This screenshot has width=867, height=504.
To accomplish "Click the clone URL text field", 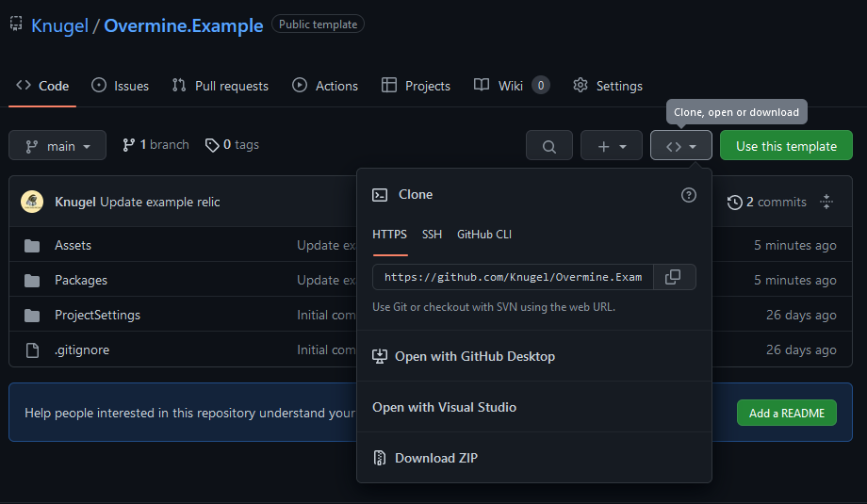I will [513, 277].
